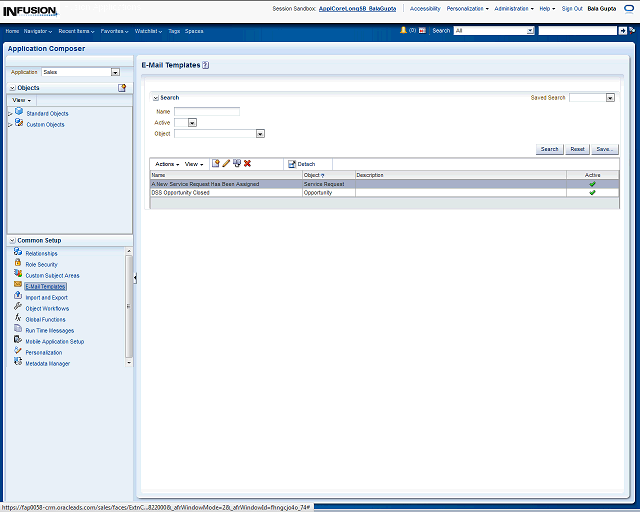
Task: Click the new object icon in Objects panel
Action: tap(122, 88)
